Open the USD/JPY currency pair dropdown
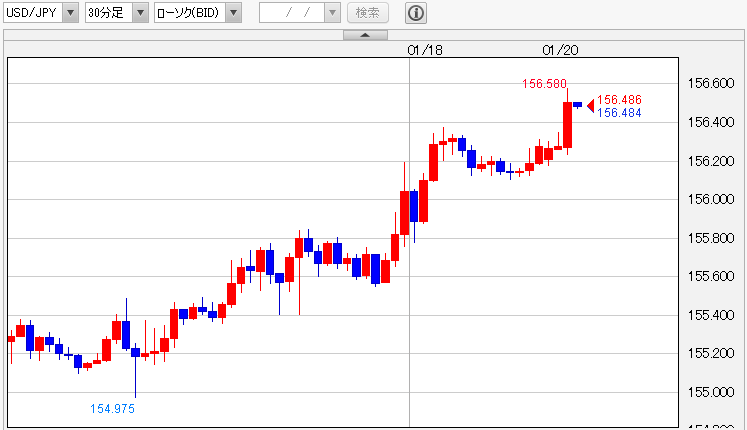Screen dimensions: 747x430 (41, 12)
